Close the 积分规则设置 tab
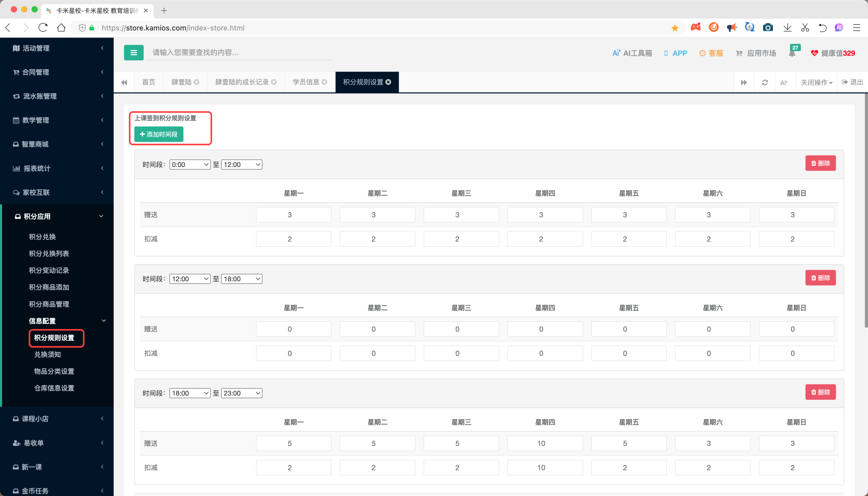 point(388,82)
